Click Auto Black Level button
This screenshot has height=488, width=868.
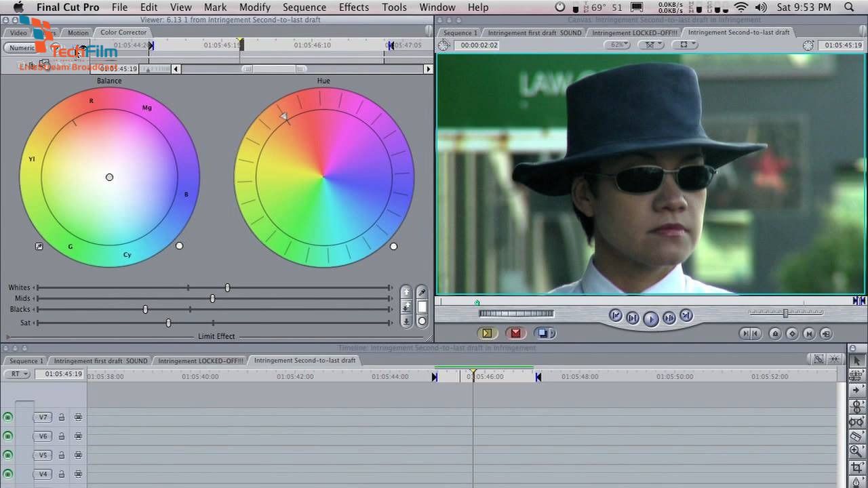click(x=406, y=321)
